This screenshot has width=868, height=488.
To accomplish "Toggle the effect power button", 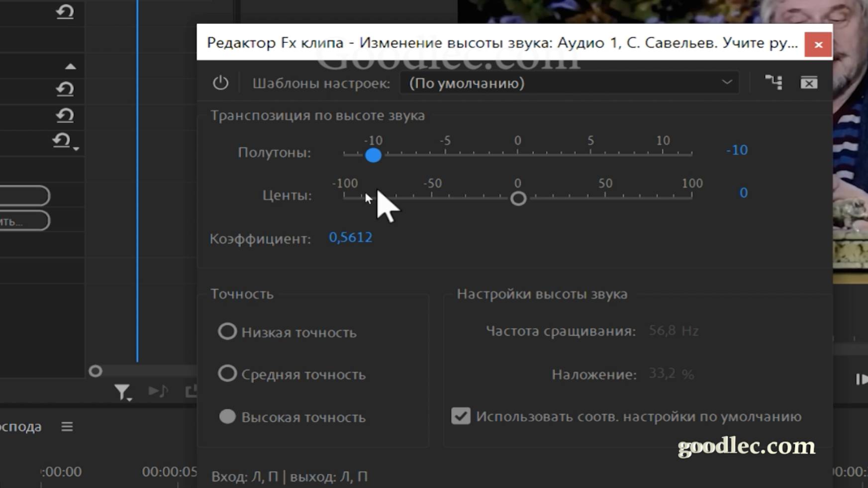I will 220,83.
